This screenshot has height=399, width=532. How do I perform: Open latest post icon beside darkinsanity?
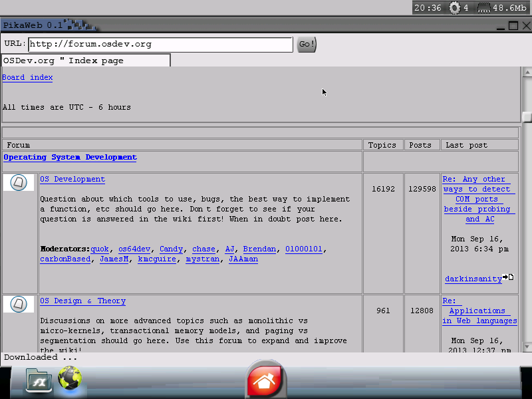click(508, 277)
